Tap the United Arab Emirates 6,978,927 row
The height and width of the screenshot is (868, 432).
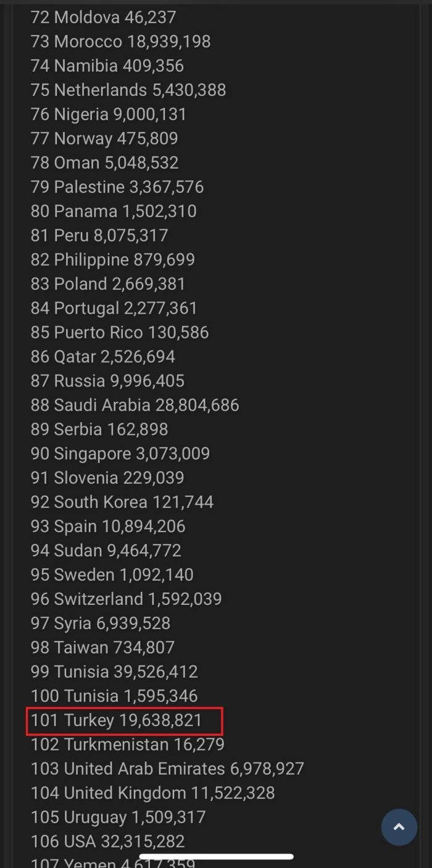pyautogui.click(x=167, y=769)
